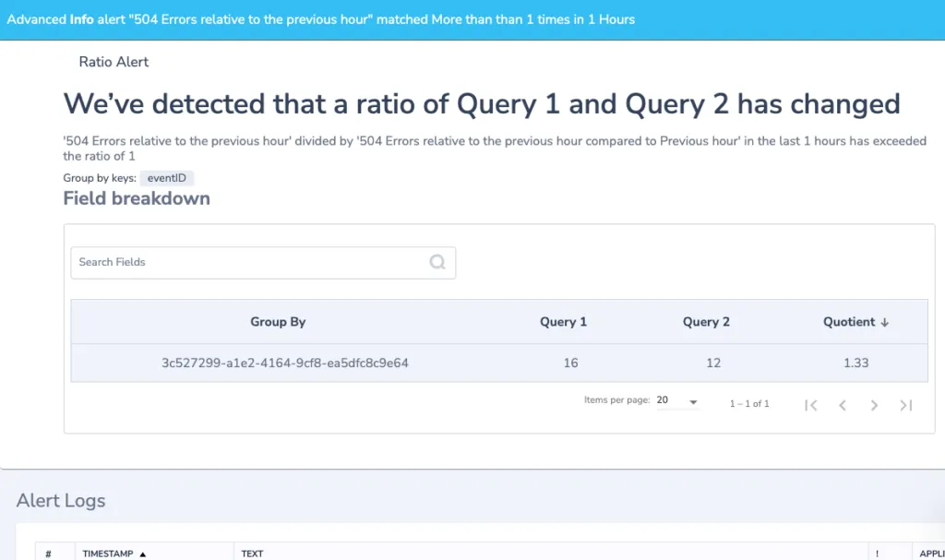Viewport: 945px width, 560px height.
Task: Click the # column header in Alert Logs
Action: (x=48, y=554)
